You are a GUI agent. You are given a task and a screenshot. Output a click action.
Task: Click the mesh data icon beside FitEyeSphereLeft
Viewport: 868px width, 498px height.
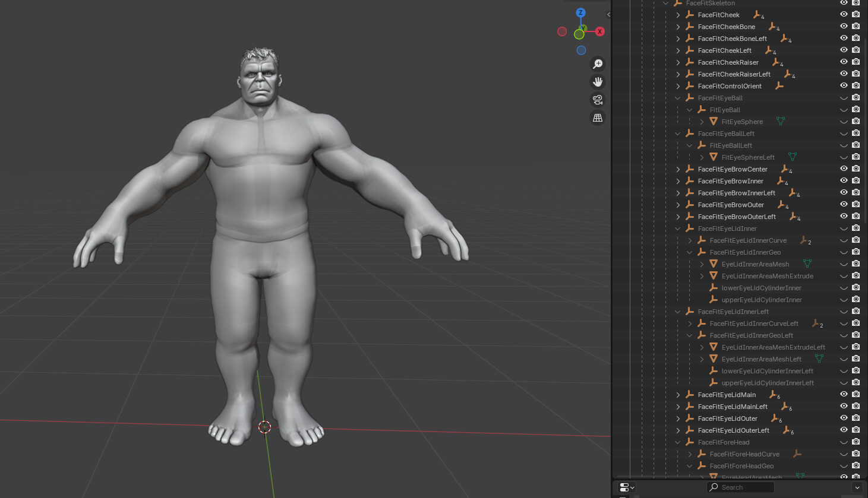(x=793, y=157)
